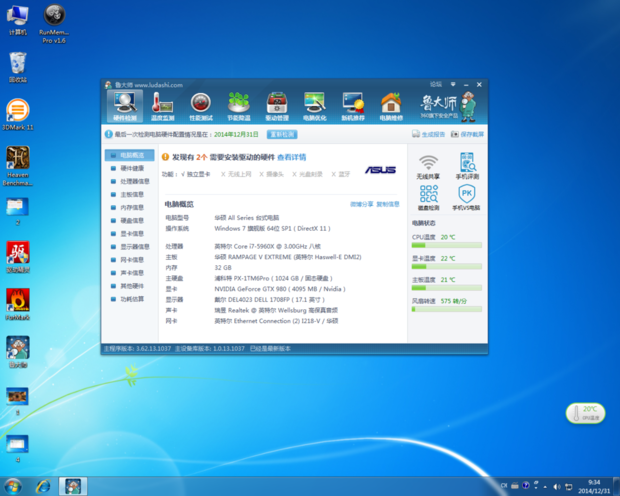The width and height of the screenshot is (620, 496).
Task: Click the Windows Start button
Action: coord(14,485)
